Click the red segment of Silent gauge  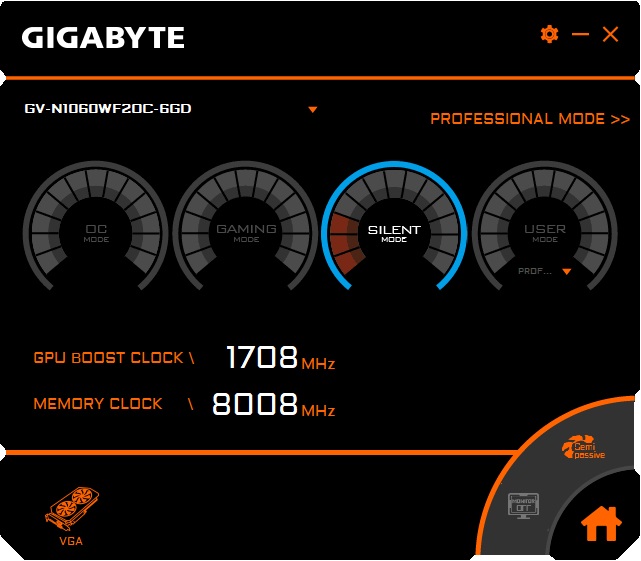[347, 244]
